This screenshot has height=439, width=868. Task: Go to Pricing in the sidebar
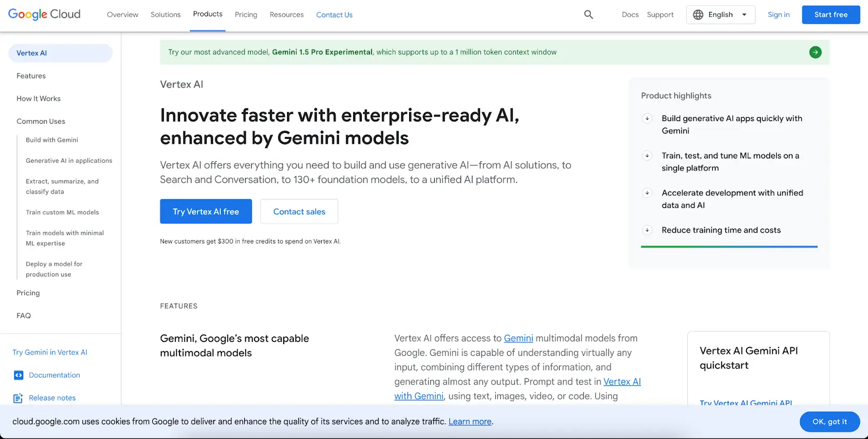(x=28, y=293)
